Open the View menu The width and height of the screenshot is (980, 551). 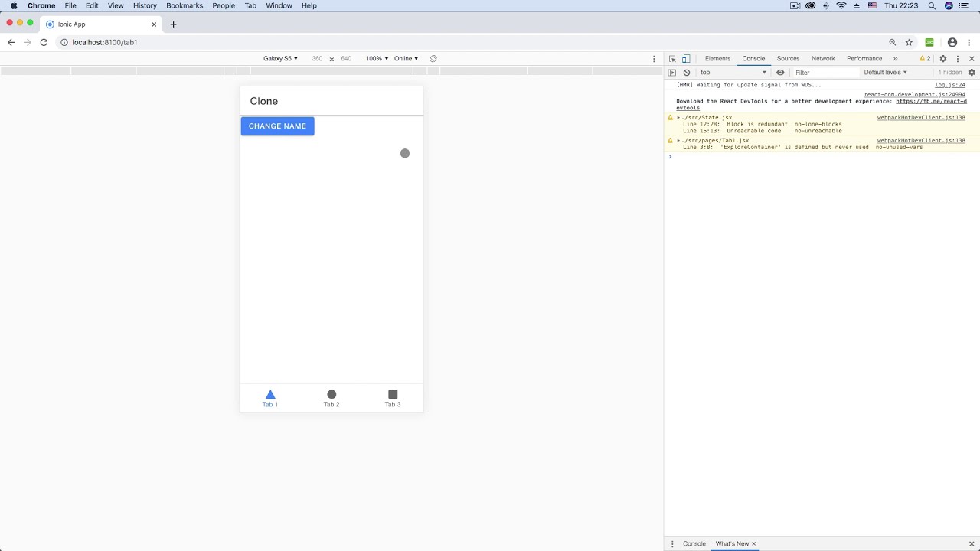point(116,5)
